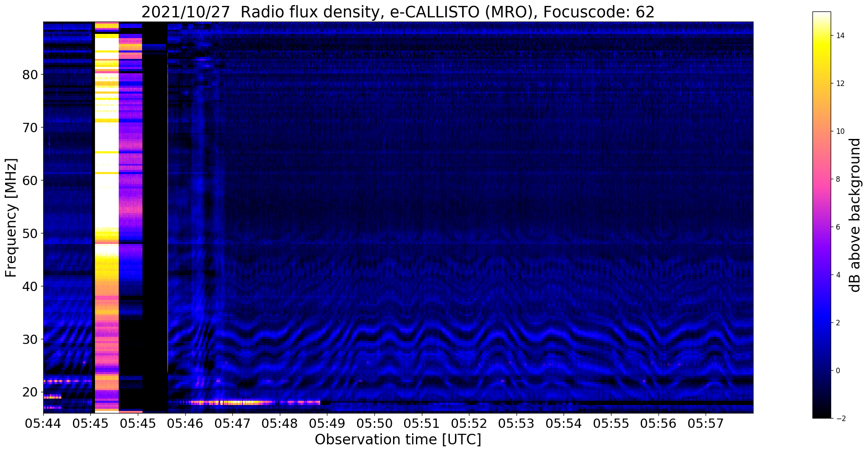The width and height of the screenshot is (868, 452).
Task: Click y-axis tick label 70
Action: [30, 128]
